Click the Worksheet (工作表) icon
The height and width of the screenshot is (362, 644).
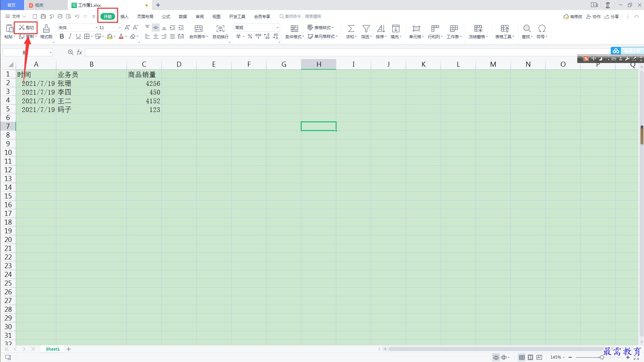pyautogui.click(x=454, y=28)
